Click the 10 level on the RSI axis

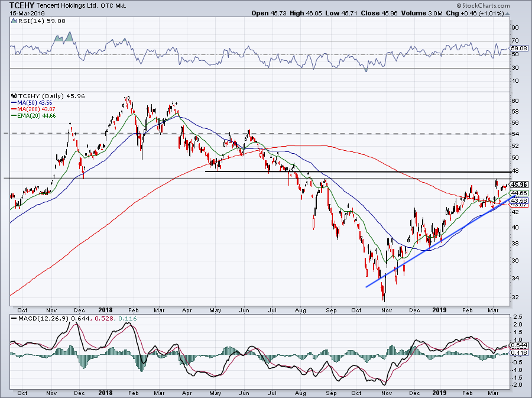pos(515,81)
